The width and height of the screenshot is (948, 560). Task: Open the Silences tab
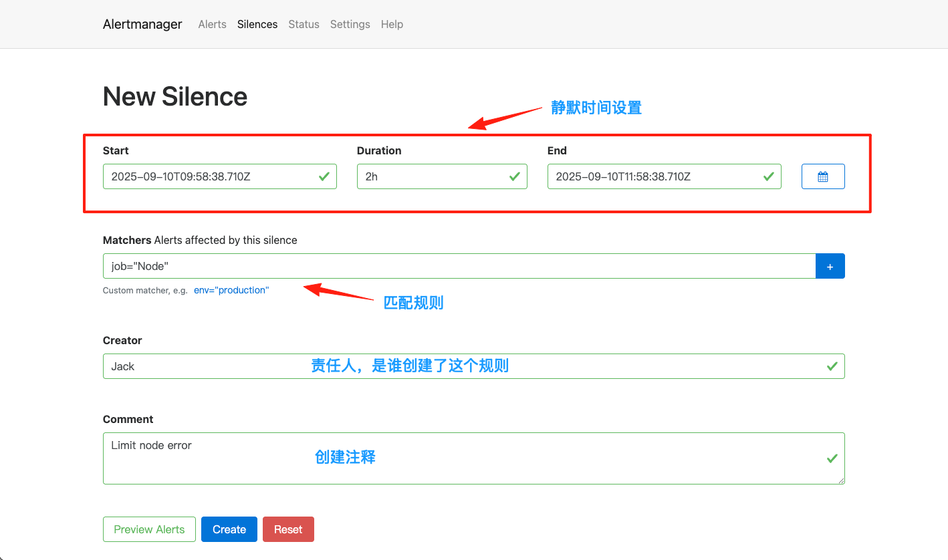[257, 24]
